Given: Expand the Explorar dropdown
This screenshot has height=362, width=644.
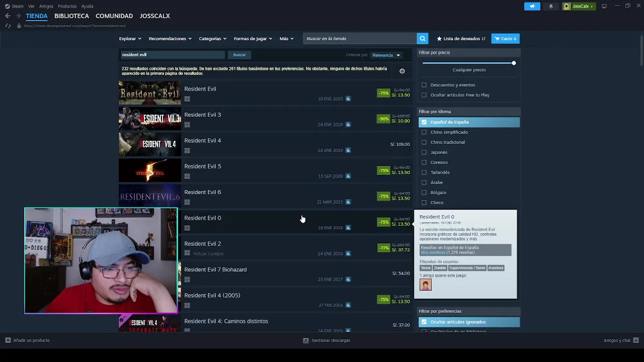Looking at the screenshot, I should click(x=130, y=39).
